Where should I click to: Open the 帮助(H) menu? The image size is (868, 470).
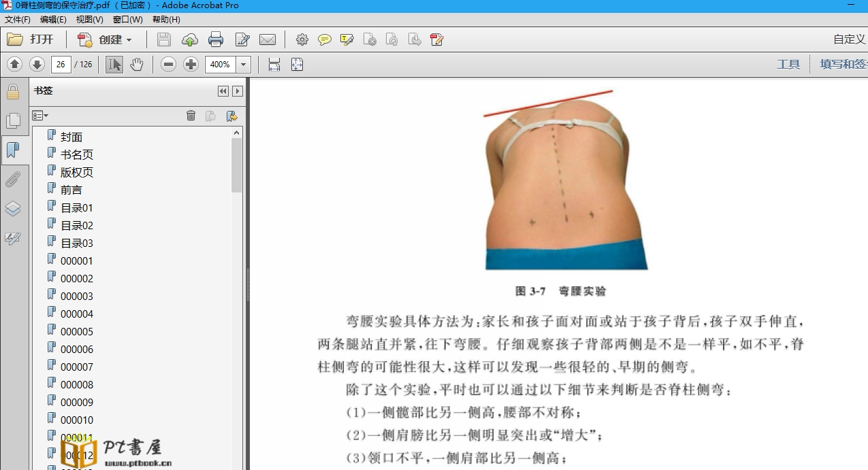coord(166,20)
